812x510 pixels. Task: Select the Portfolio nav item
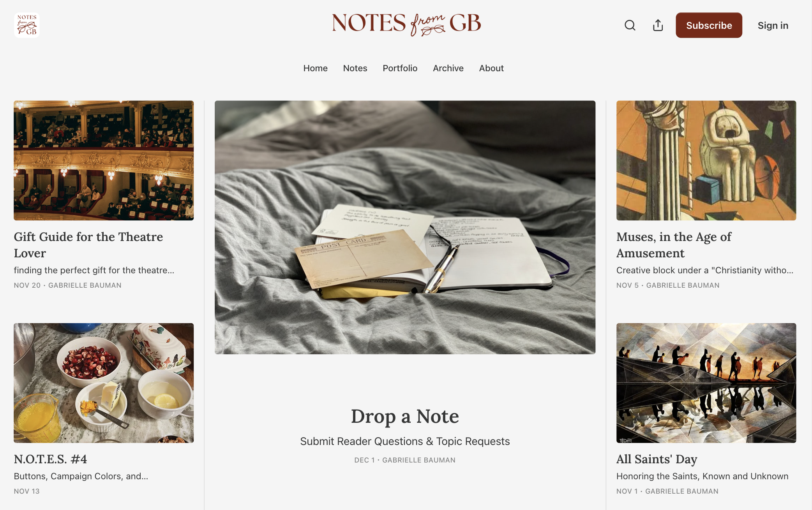coord(400,68)
